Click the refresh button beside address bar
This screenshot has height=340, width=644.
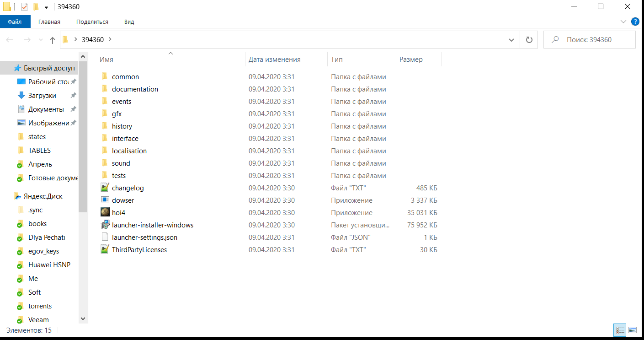pyautogui.click(x=529, y=40)
